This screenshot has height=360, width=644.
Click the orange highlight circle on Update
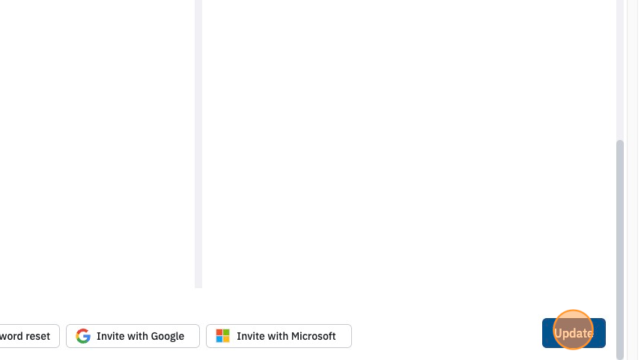(573, 329)
